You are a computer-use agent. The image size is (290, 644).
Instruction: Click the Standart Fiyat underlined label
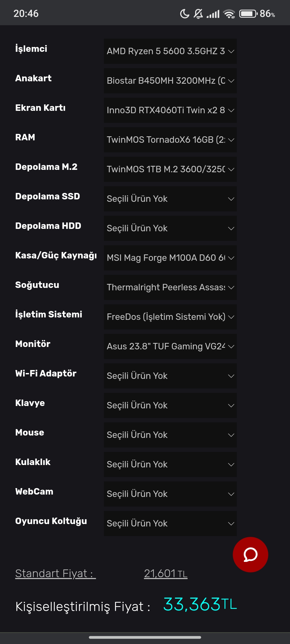pos(55,574)
